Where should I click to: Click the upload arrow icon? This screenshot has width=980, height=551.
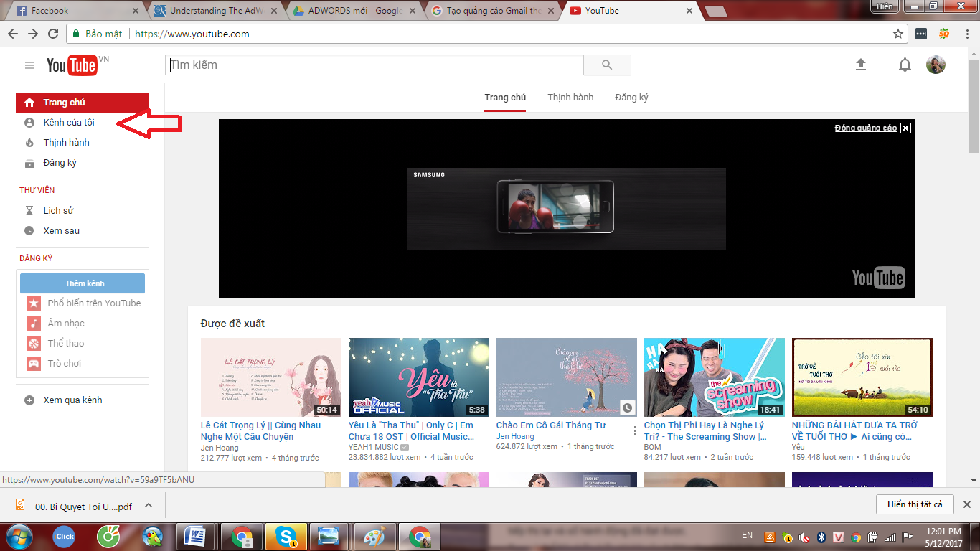(x=860, y=65)
